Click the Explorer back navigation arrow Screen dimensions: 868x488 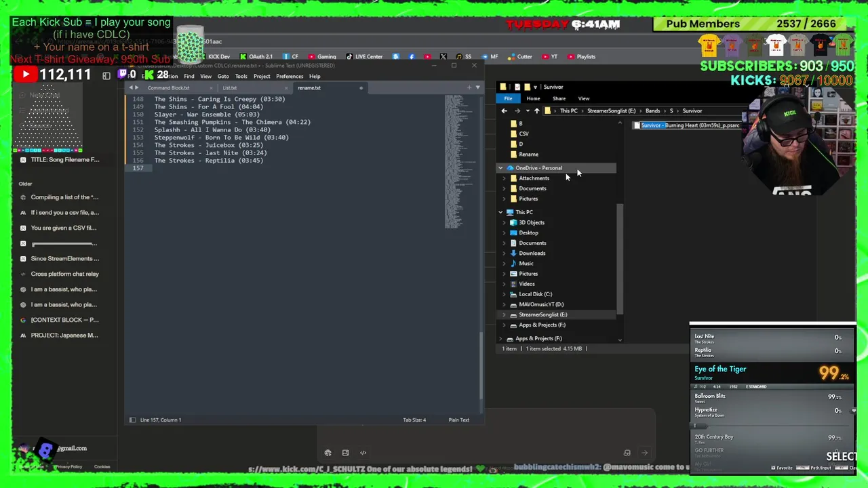tap(504, 111)
